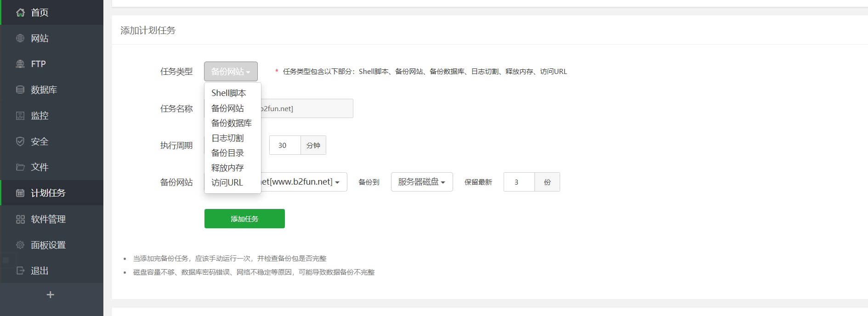Click the FTP sidebar icon
868x316 pixels.
pyautogui.click(x=20, y=64)
